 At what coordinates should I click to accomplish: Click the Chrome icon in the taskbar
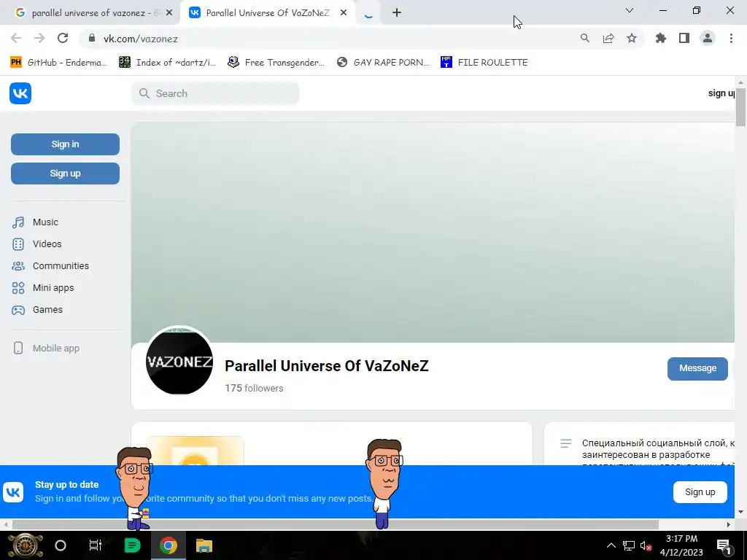click(x=169, y=545)
